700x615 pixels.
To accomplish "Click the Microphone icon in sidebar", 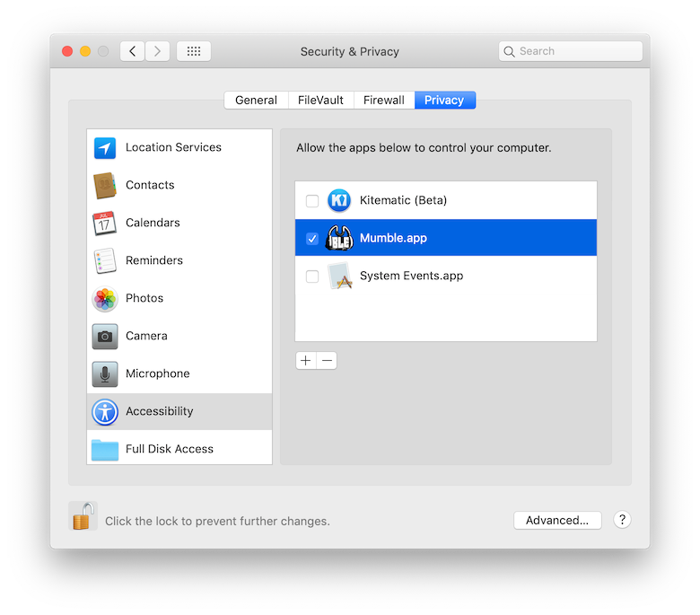I will [x=105, y=373].
